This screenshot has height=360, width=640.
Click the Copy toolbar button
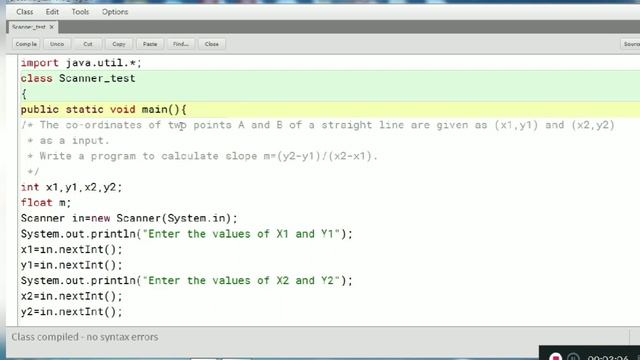point(119,44)
